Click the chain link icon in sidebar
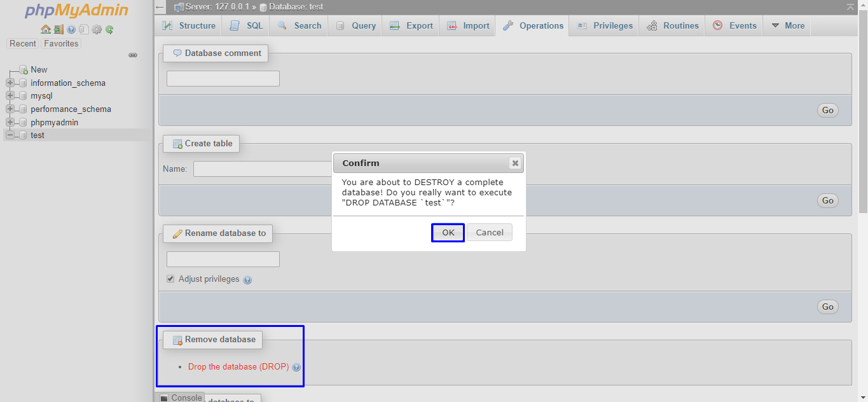The width and height of the screenshot is (868, 402). [x=133, y=55]
